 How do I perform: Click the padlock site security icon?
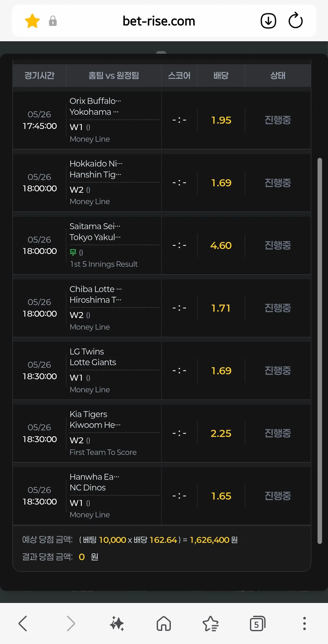[53, 21]
